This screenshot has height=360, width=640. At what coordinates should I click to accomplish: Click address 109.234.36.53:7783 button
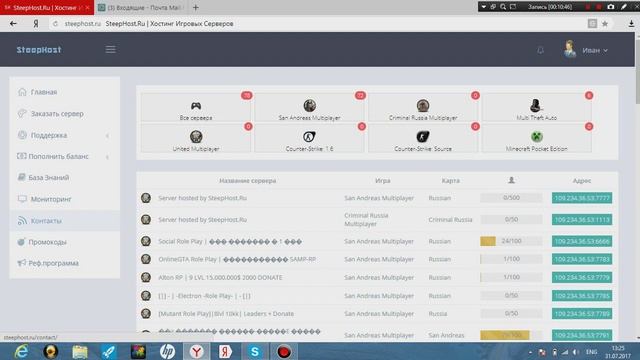tap(582, 259)
